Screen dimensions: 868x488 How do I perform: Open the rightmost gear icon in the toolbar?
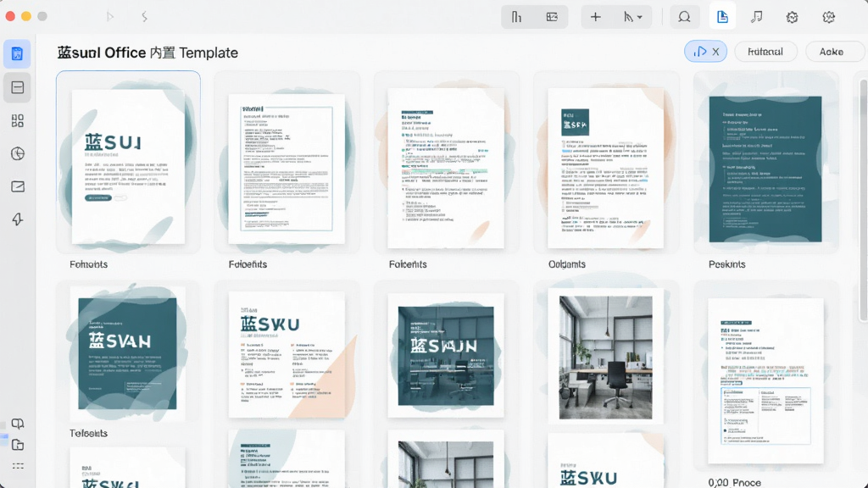click(829, 17)
